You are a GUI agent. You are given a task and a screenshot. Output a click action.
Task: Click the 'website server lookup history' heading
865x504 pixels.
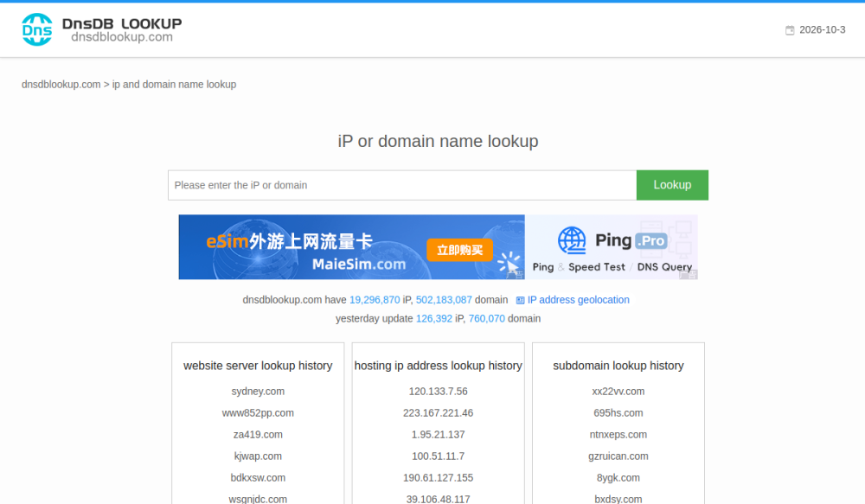pyautogui.click(x=258, y=366)
